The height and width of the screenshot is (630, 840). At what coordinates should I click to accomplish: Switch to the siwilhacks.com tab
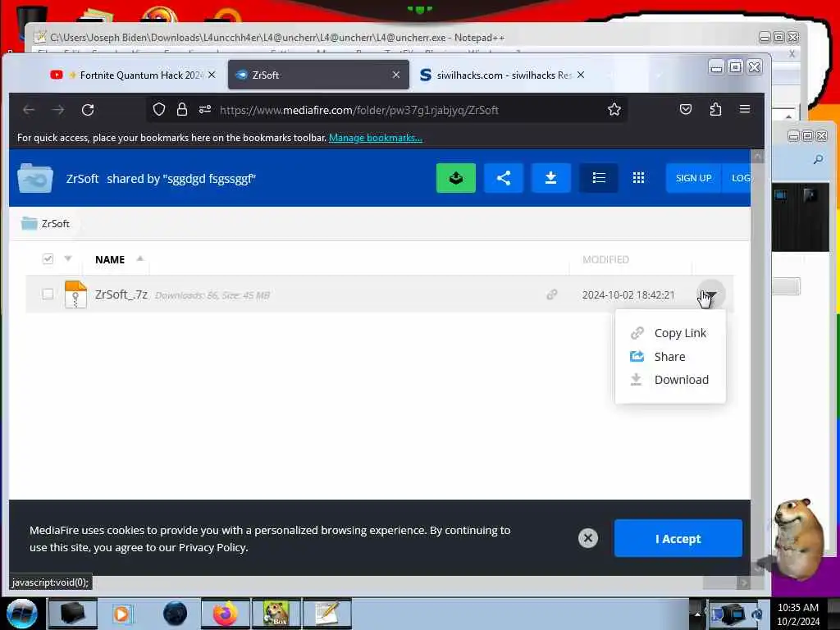(x=495, y=75)
